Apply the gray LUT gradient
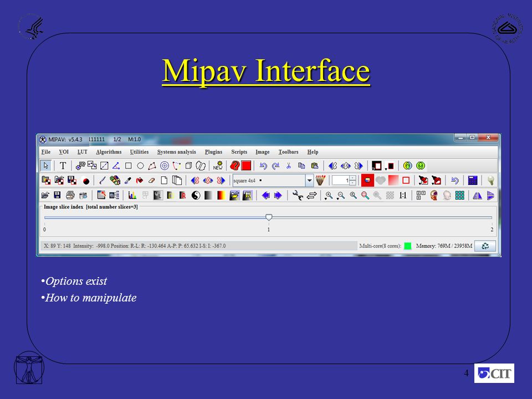The width and height of the screenshot is (532, 399). click(x=208, y=195)
